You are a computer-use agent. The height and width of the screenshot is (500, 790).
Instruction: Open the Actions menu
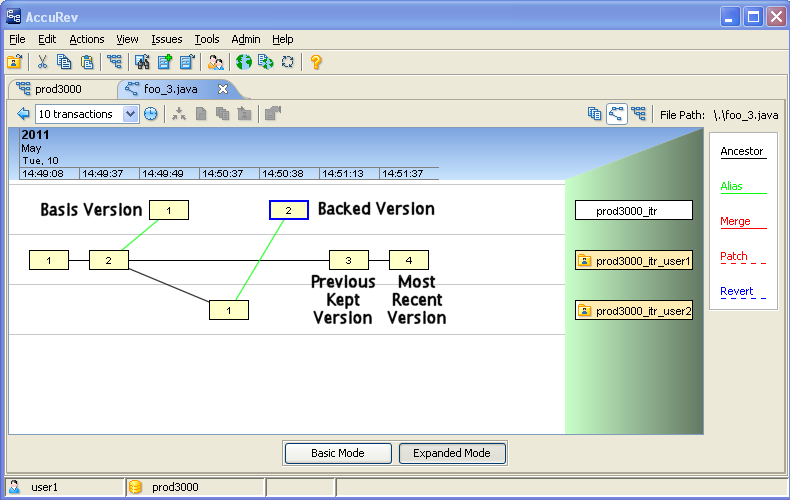(87, 39)
